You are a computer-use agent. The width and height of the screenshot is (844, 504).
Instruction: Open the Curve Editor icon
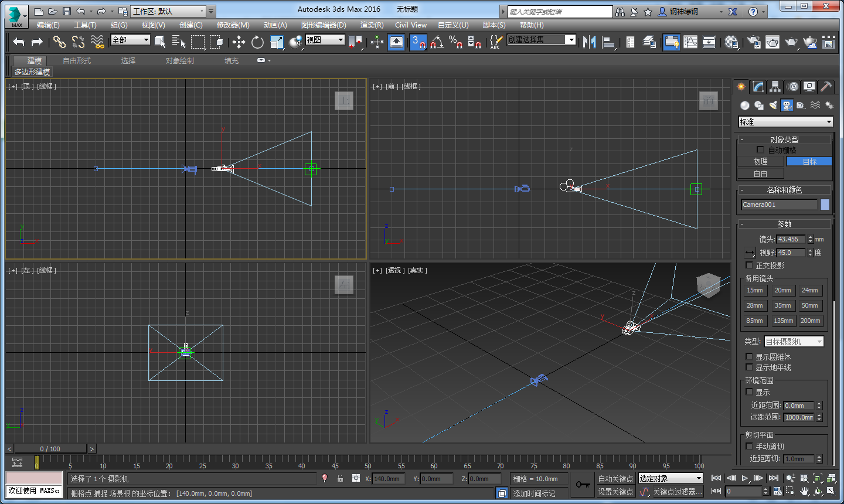click(x=690, y=42)
